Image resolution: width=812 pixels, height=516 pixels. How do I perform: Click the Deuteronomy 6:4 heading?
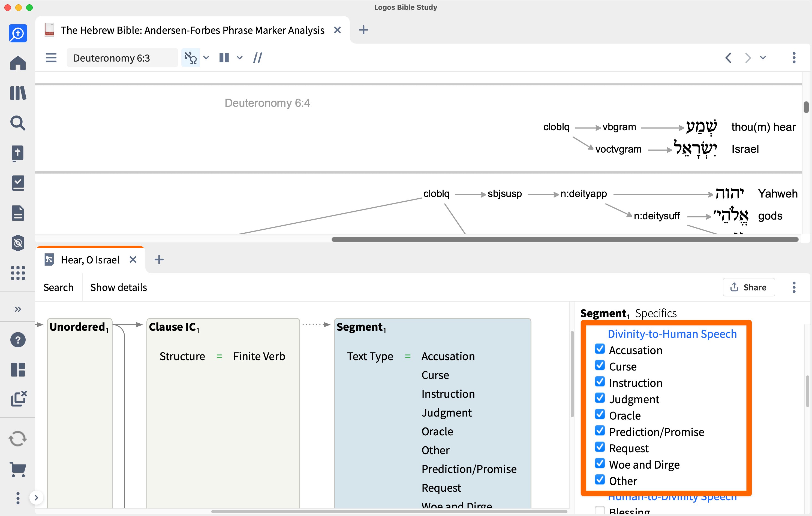pyautogui.click(x=267, y=103)
